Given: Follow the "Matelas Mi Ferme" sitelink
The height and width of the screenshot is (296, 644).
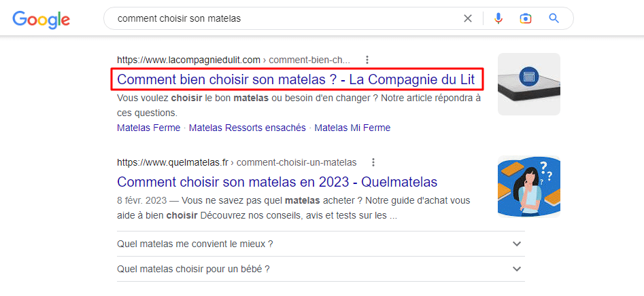Looking at the screenshot, I should coord(352,128).
